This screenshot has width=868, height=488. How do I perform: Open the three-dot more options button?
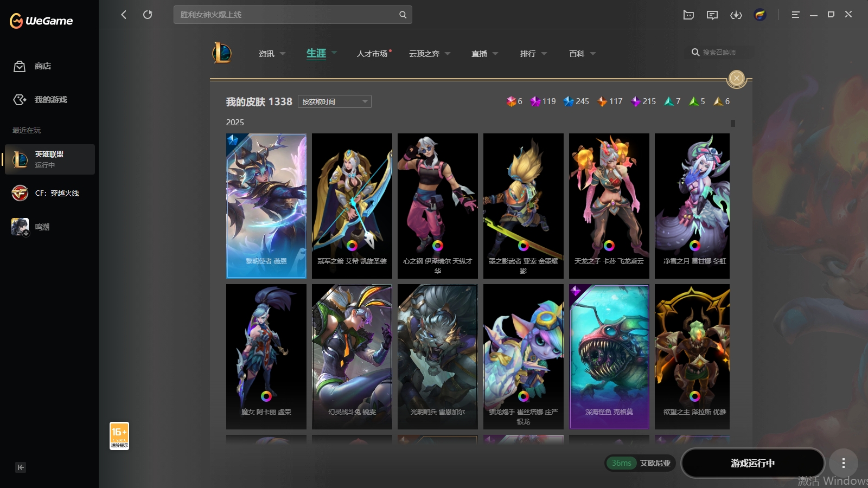tap(843, 463)
